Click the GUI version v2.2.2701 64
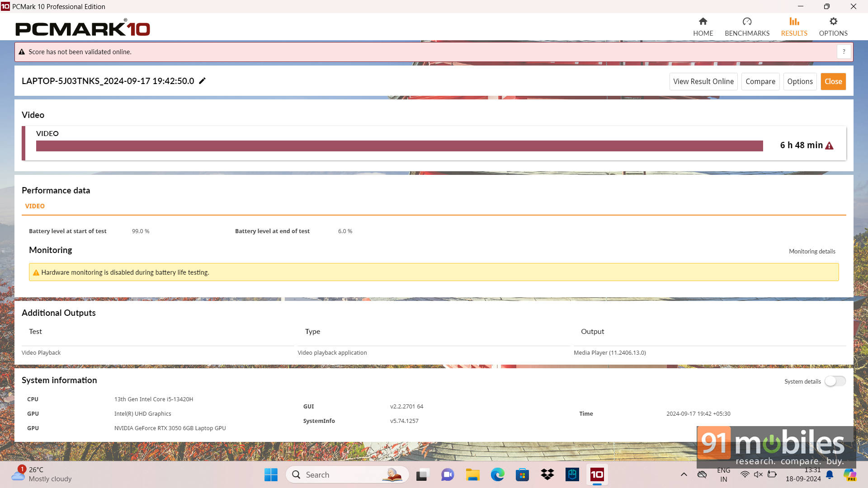This screenshot has width=868, height=488. coord(406,406)
